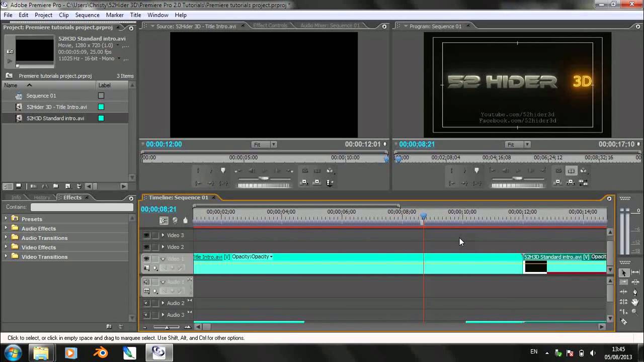Screen dimensions: 644x362
Task: Hide Video 3 track output
Action: (146, 235)
